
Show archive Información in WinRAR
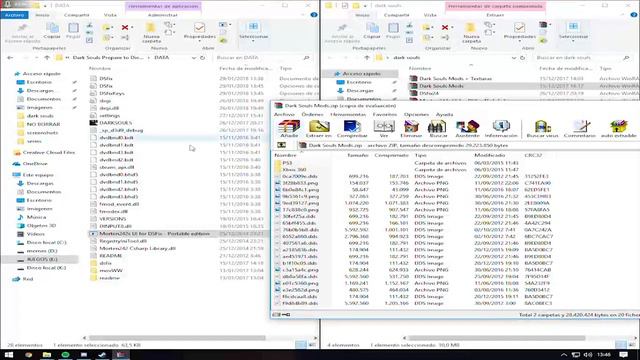(501, 129)
